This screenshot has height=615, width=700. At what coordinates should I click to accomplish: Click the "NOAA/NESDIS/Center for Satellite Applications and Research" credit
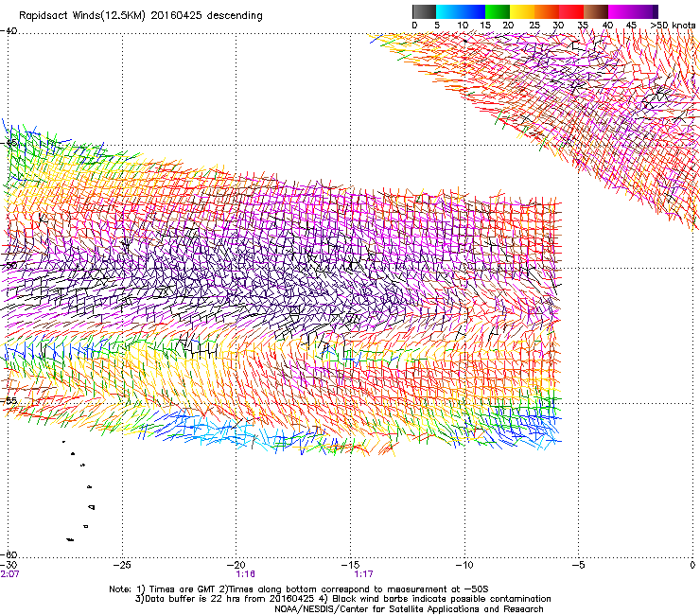coord(409,609)
